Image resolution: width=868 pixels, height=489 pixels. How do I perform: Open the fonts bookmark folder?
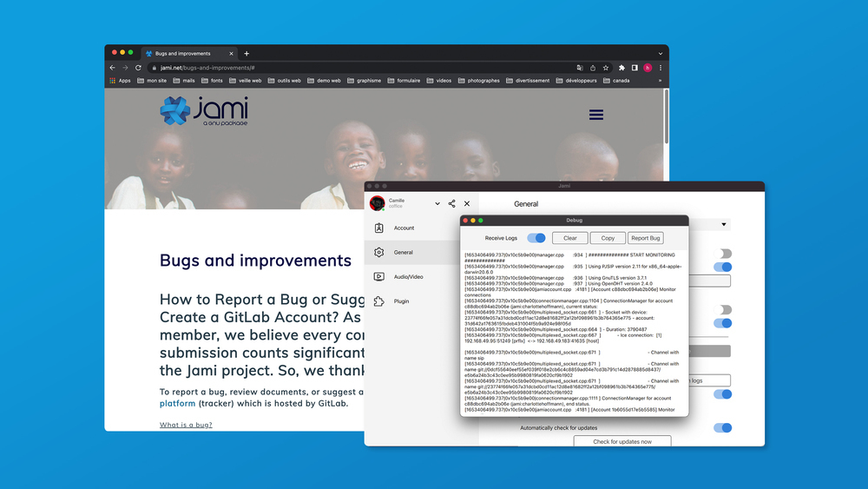click(x=212, y=80)
